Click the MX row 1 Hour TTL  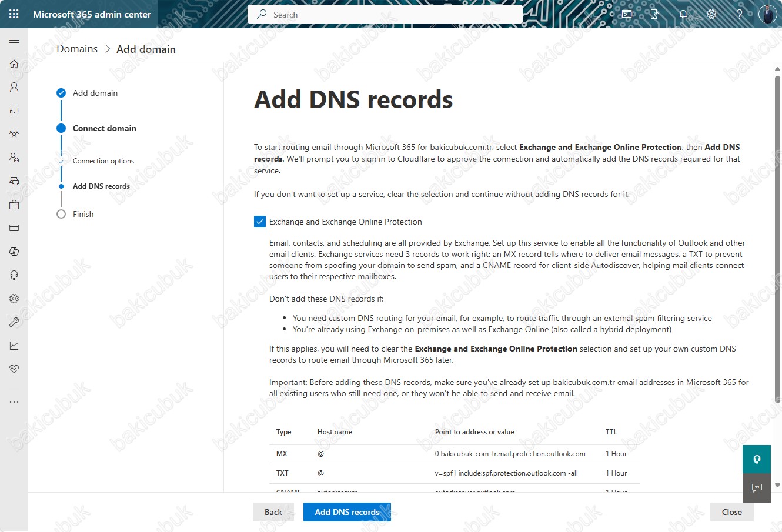(616, 454)
